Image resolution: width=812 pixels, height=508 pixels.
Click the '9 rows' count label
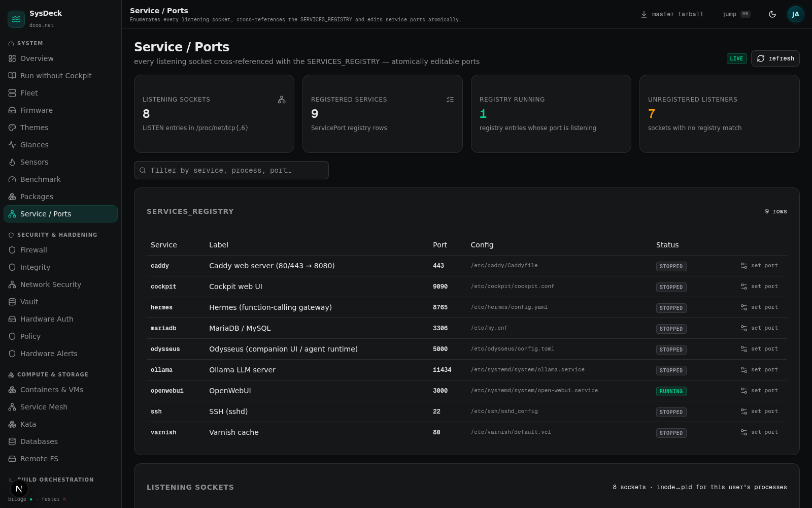pyautogui.click(x=776, y=211)
